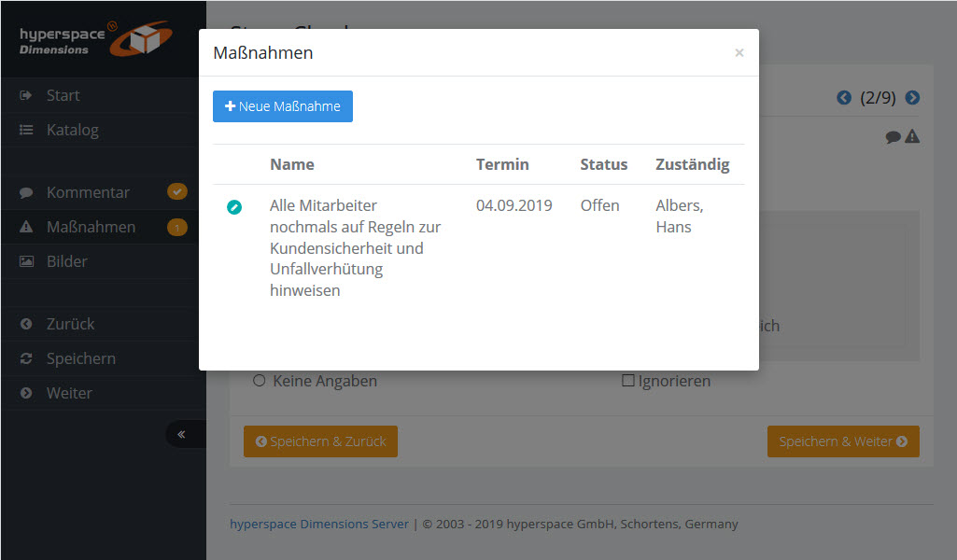The height and width of the screenshot is (560, 957).
Task: Click the Speichern & Weiter button
Action: coord(843,441)
